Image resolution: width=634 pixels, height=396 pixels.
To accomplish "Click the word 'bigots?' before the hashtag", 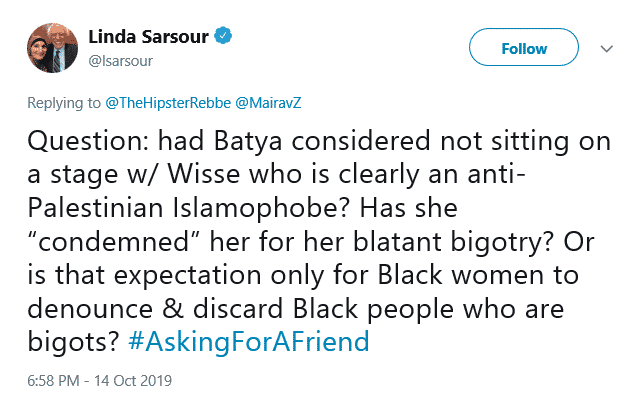I will coord(73,342).
